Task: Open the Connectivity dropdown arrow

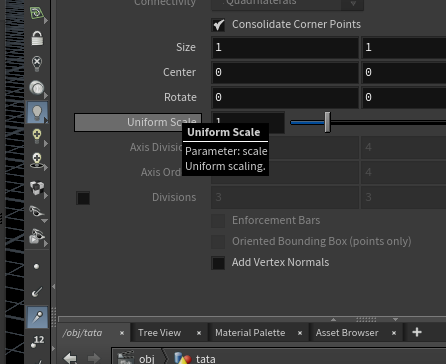Action: (353, 3)
